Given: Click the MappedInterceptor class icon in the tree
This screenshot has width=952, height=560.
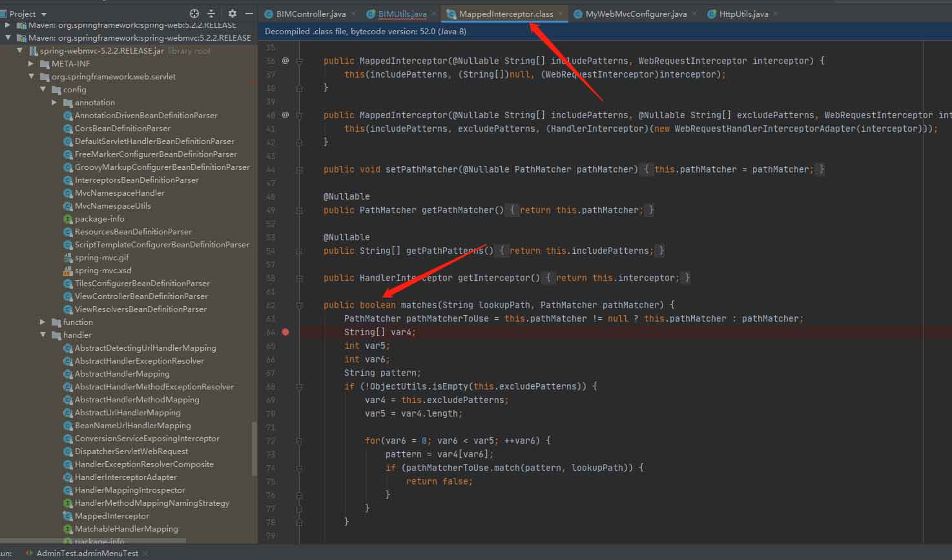Looking at the screenshot, I should pyautogui.click(x=68, y=515).
